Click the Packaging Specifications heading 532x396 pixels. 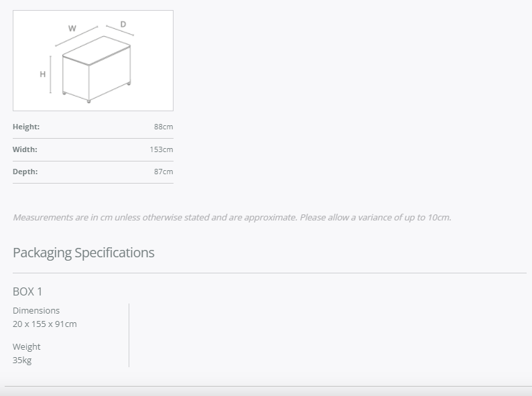[84, 253]
